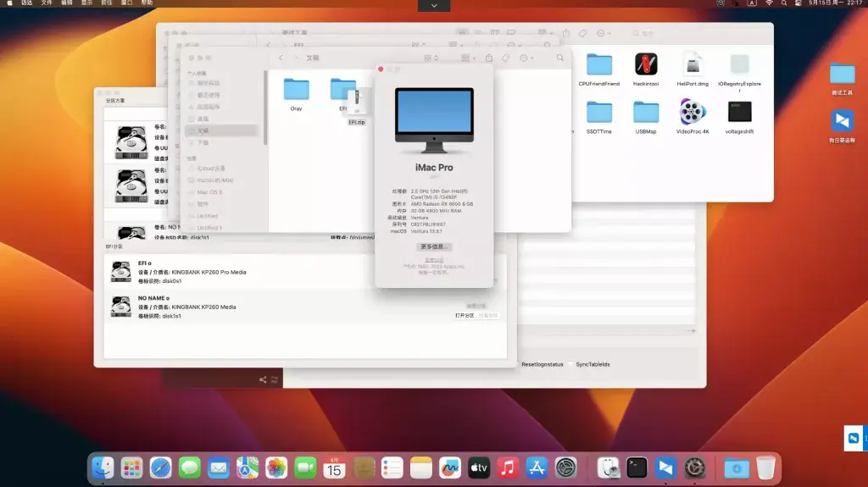Select the NO NAME KINGBANK KP260 Media row
The height and width of the screenshot is (487, 868).
coord(305,307)
